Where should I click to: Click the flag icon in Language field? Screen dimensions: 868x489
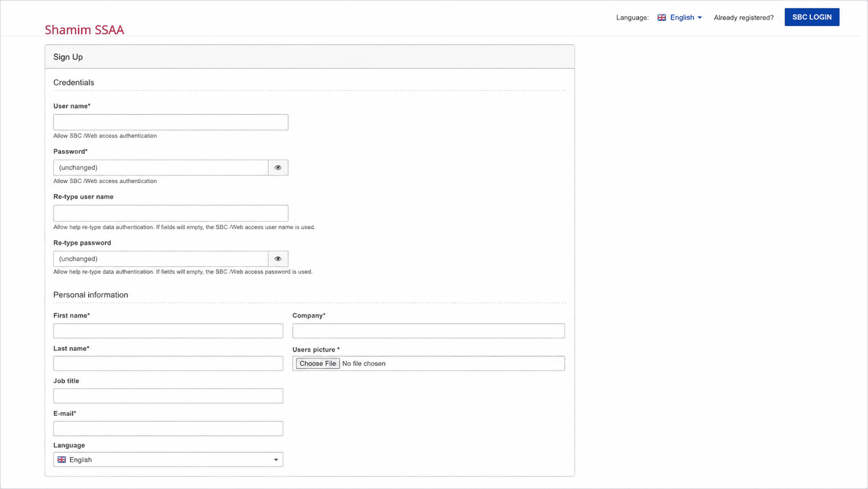(62, 460)
